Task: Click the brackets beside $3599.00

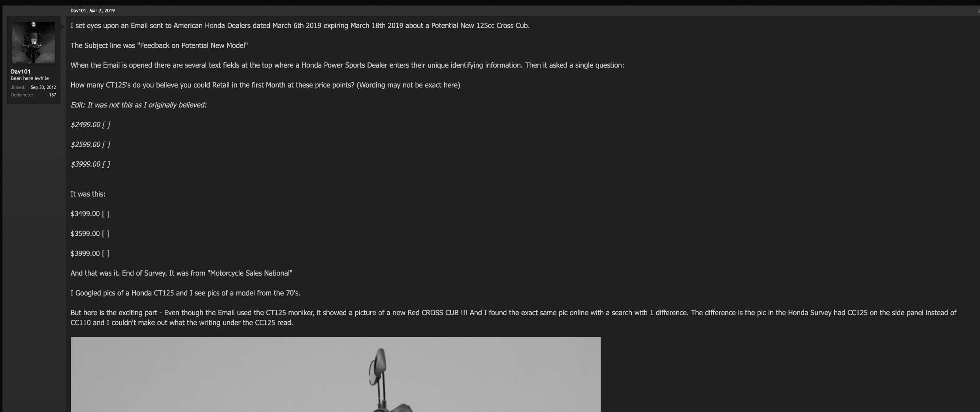Action: (106, 234)
